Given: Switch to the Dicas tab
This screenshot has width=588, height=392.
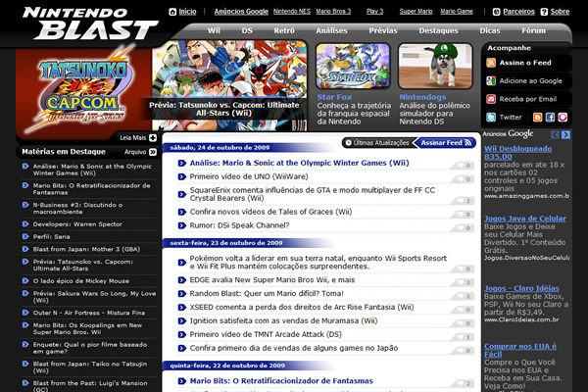Looking at the screenshot, I should pos(490,30).
